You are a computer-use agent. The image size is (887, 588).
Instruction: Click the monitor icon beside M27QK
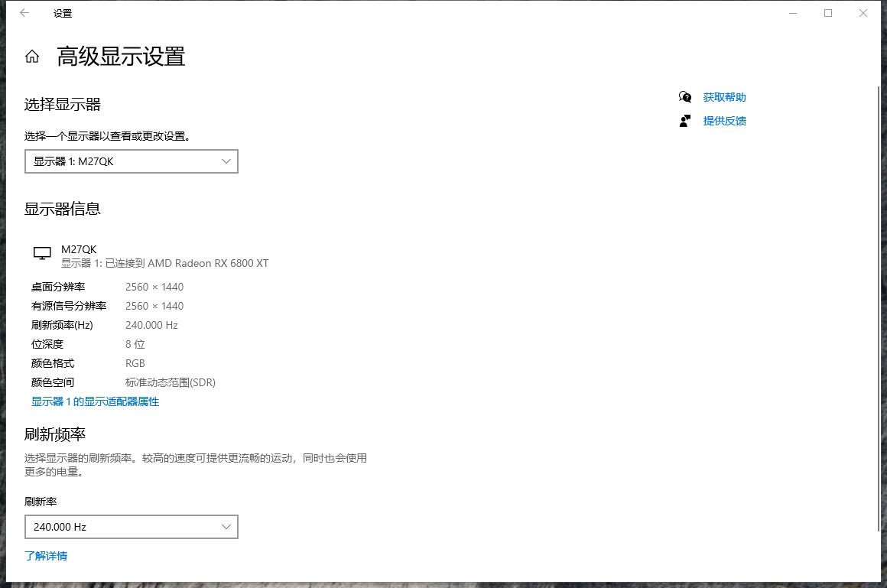pyautogui.click(x=41, y=253)
